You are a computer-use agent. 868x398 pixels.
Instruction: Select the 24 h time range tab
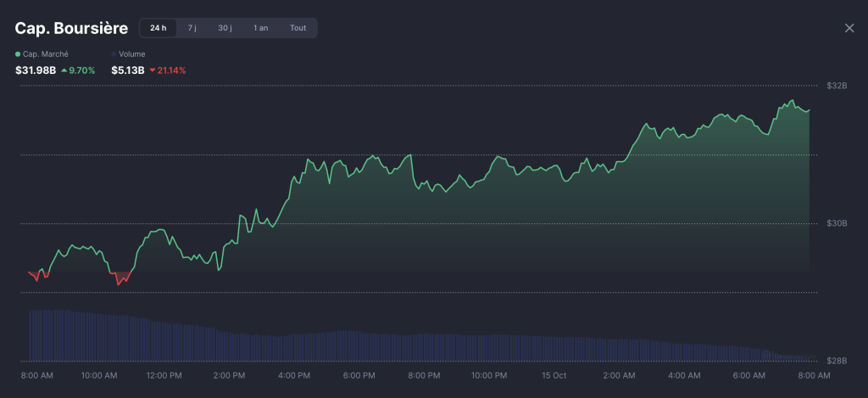pyautogui.click(x=158, y=28)
